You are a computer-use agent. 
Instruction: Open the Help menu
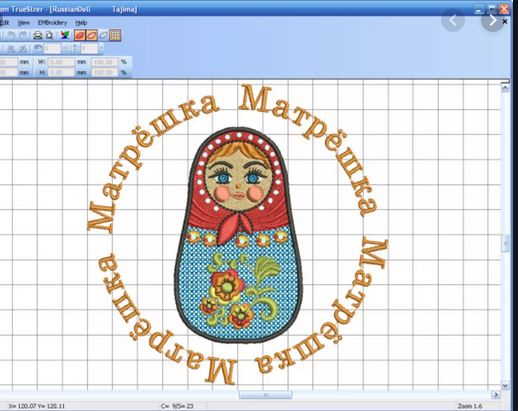pyautogui.click(x=81, y=23)
